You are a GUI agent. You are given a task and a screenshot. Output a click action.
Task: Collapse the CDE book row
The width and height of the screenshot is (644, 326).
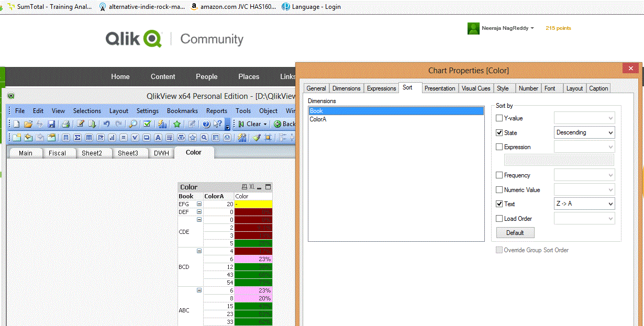(x=199, y=220)
